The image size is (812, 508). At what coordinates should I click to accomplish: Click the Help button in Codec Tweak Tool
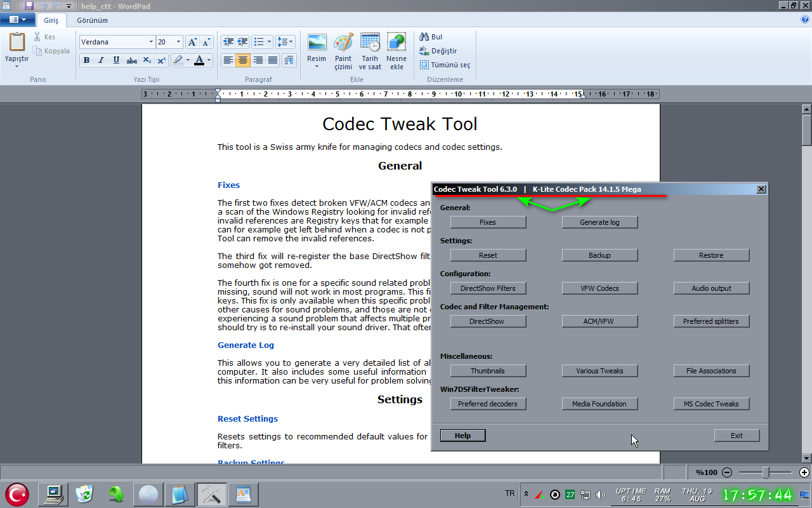pos(462,436)
